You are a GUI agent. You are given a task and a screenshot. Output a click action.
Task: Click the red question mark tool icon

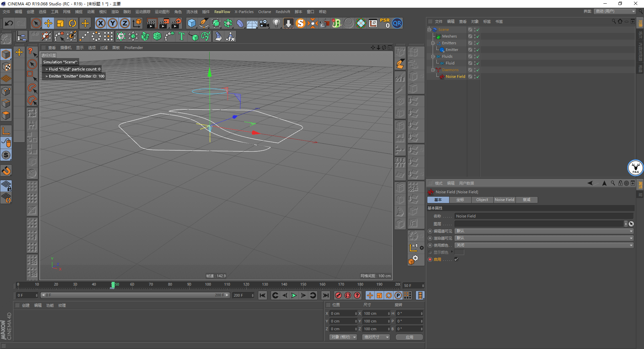point(32,52)
